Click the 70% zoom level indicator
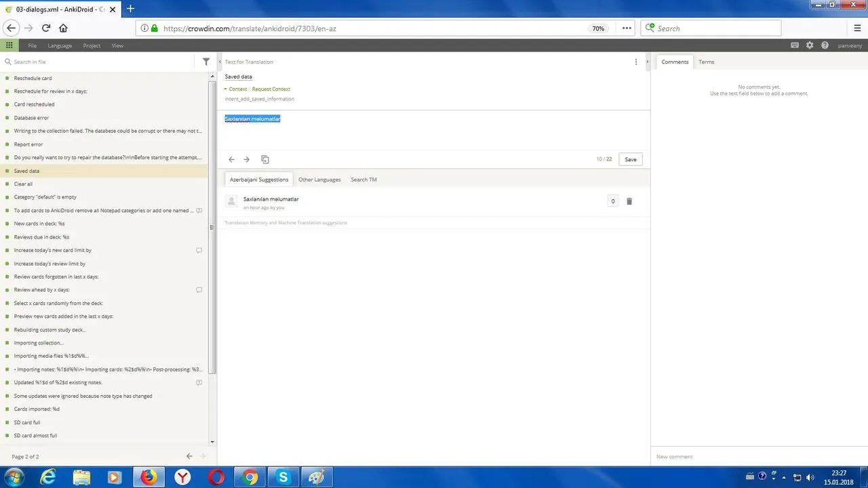This screenshot has height=488, width=868. tap(598, 28)
